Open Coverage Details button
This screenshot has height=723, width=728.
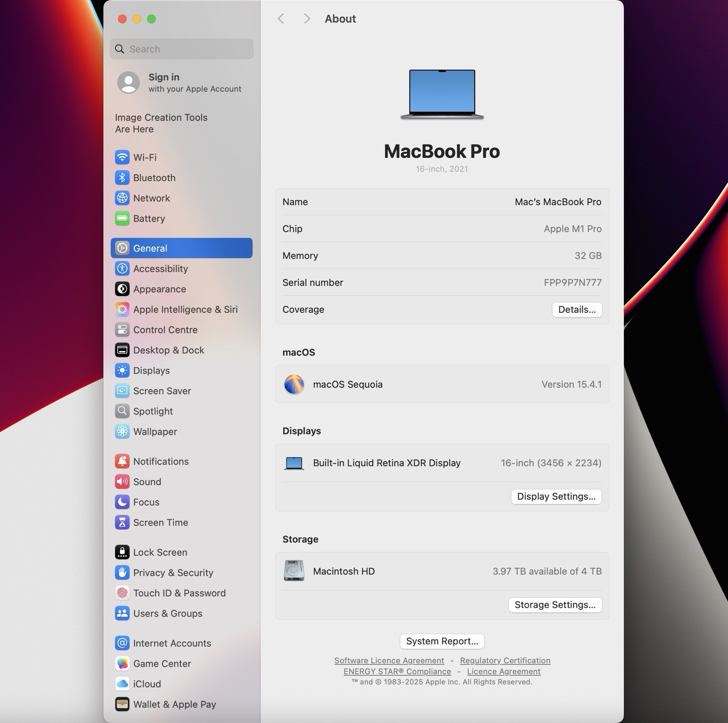point(577,310)
